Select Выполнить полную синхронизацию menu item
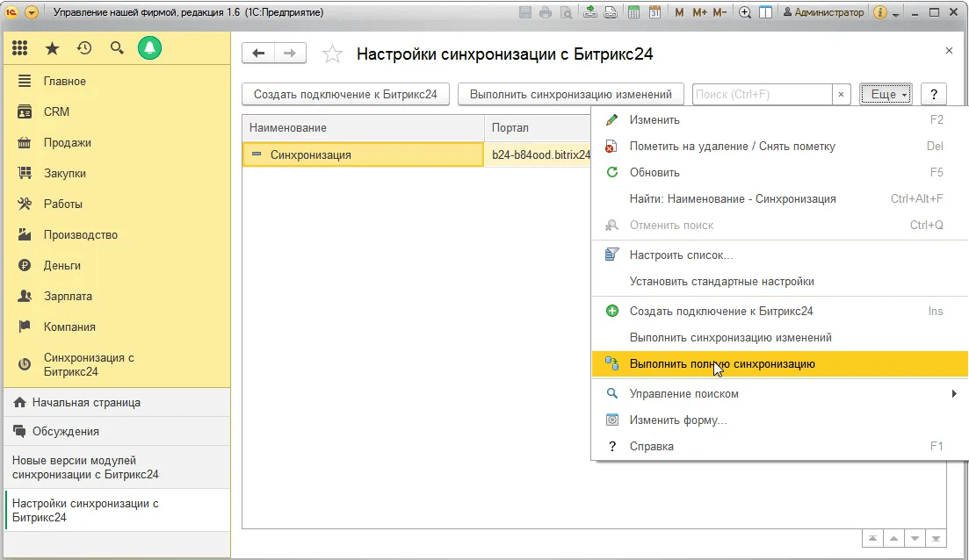 (722, 363)
